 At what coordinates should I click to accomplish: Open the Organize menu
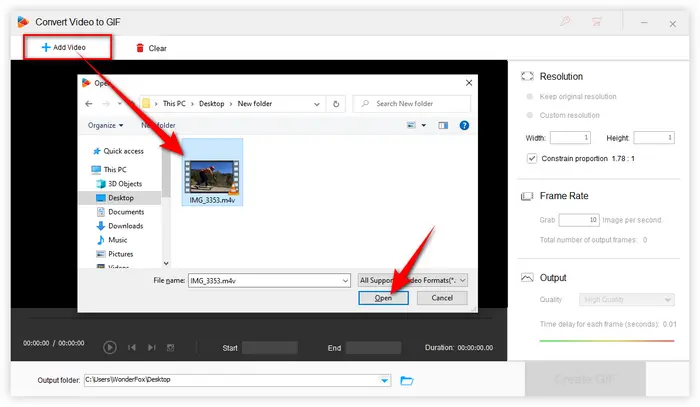point(105,125)
